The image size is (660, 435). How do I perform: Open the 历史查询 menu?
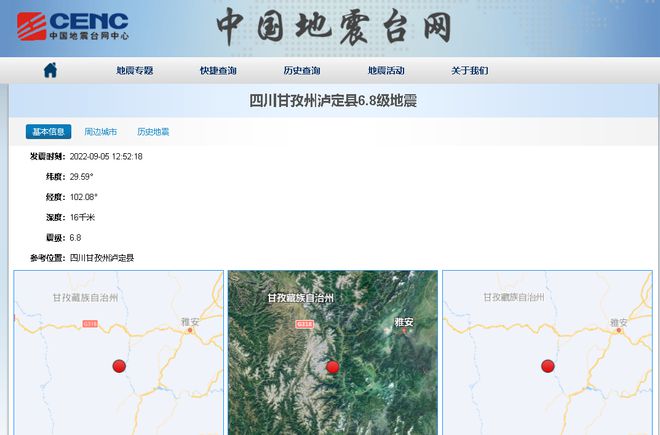point(302,71)
